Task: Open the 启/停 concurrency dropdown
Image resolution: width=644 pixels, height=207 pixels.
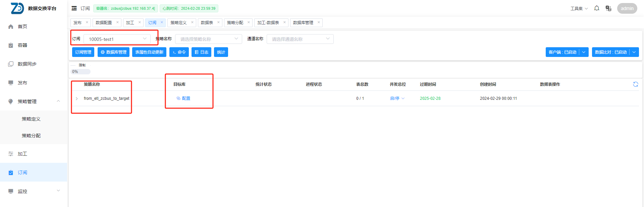Action: [x=397, y=98]
